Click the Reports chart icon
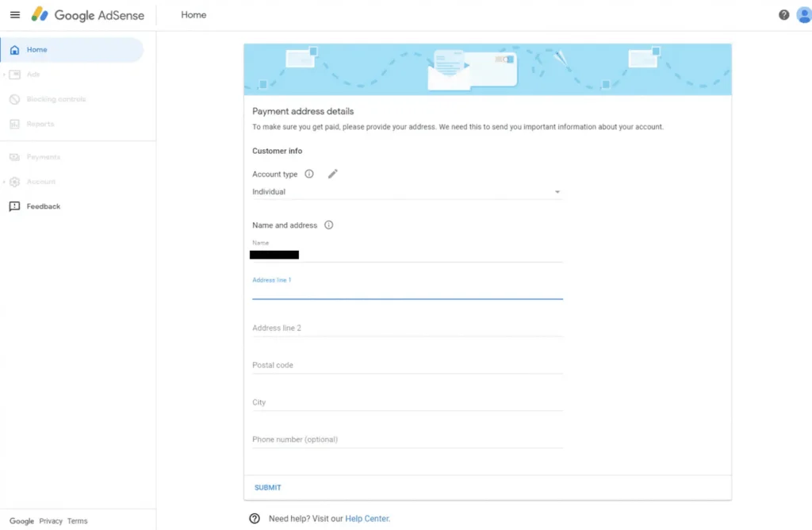Viewport: 812px width, 530px height. coord(14,125)
